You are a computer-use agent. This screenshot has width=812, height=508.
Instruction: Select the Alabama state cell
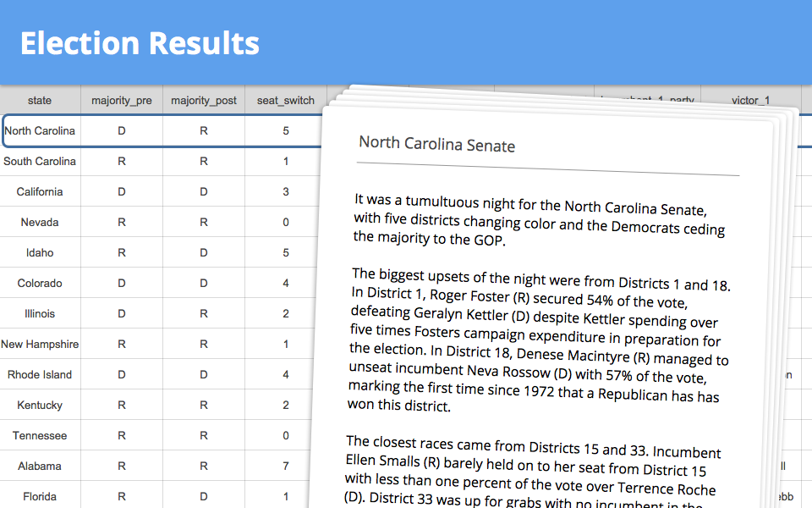(40, 466)
